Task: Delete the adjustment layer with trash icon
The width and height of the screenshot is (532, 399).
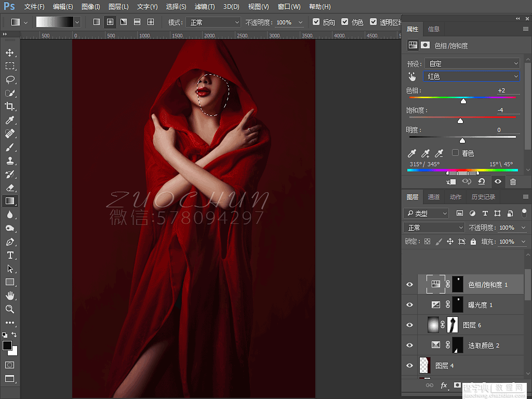Action: click(x=513, y=182)
